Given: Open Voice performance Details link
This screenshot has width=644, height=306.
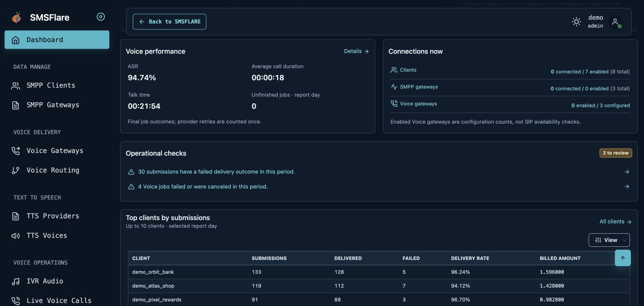Looking at the screenshot, I should pos(356,51).
